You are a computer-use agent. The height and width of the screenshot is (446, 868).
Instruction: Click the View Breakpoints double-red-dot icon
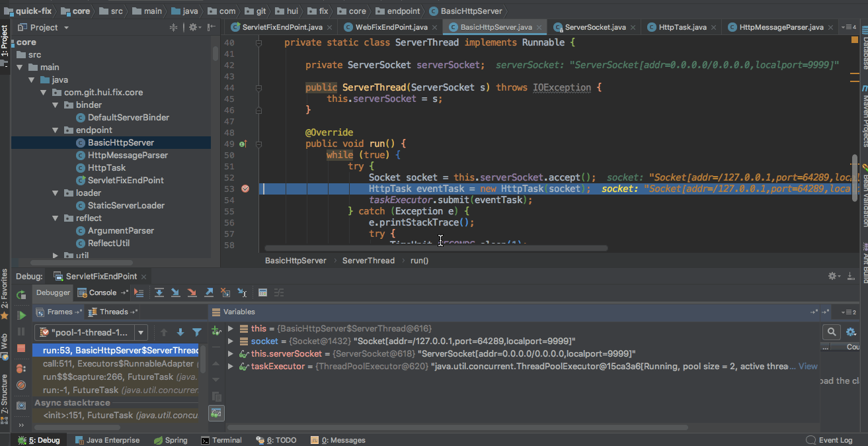[21, 368]
